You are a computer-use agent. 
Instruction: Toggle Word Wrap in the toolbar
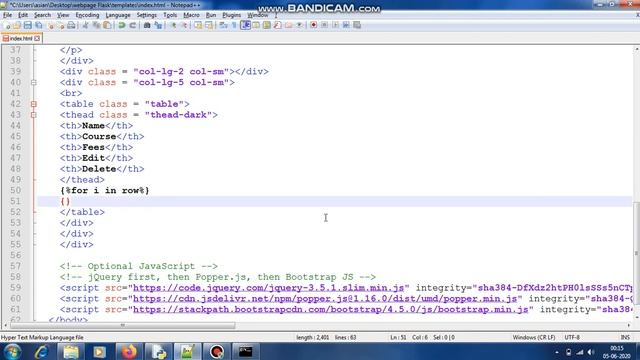[x=223, y=25]
